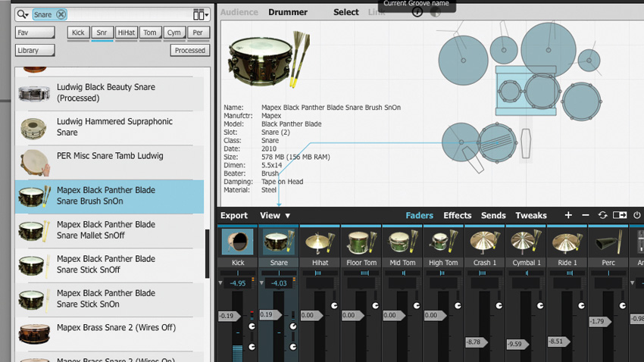
Task: Open the browser column layout dropdown
Action: click(x=201, y=14)
